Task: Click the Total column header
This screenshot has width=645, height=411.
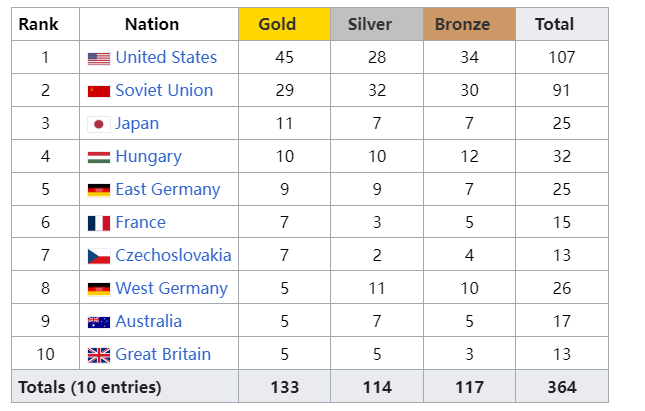Action: (554, 24)
